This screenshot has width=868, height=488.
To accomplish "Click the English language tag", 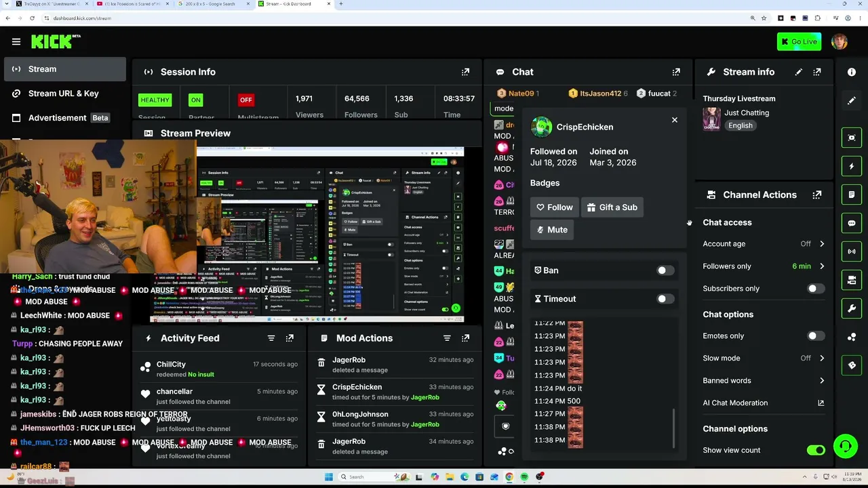I will 741,125.
